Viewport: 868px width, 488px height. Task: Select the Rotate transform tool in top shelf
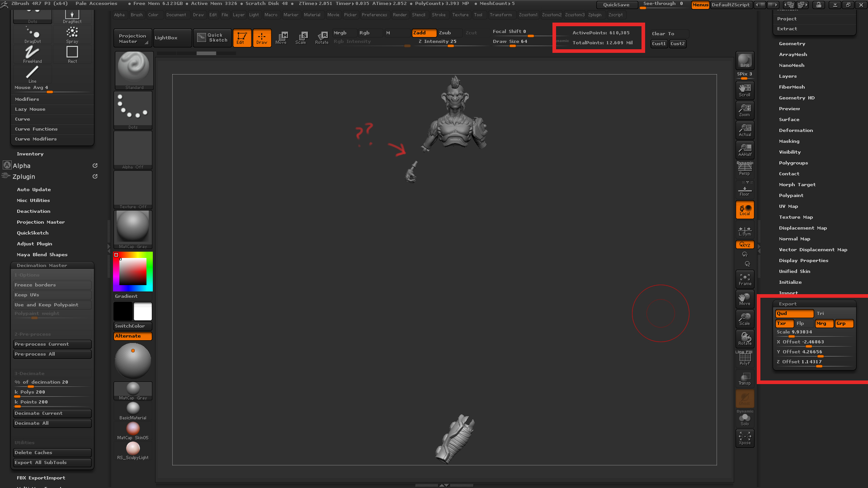(321, 38)
